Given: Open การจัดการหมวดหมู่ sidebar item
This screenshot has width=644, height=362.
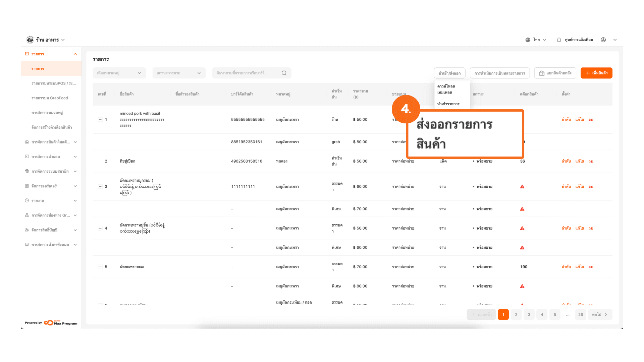Looking at the screenshot, I should (x=47, y=113).
